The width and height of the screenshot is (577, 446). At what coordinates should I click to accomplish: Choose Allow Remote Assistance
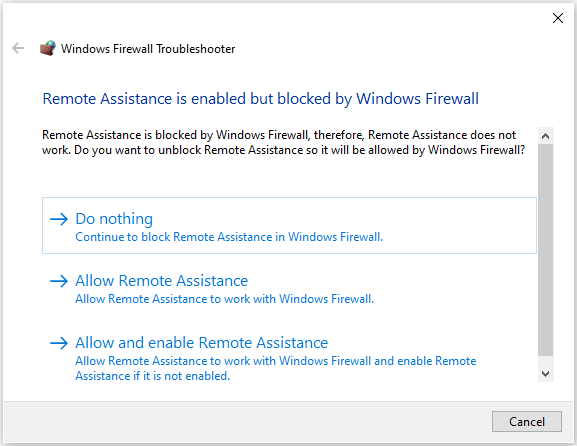(x=289, y=289)
